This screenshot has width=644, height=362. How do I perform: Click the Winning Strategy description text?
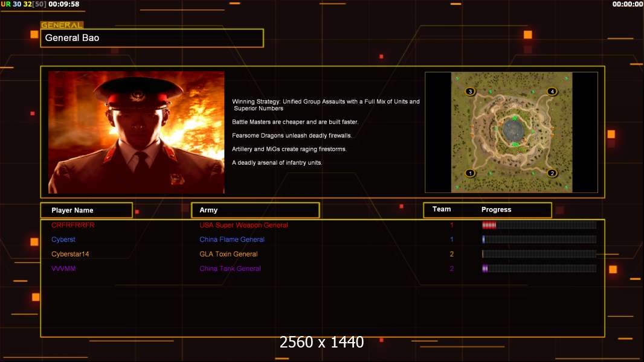[326, 104]
